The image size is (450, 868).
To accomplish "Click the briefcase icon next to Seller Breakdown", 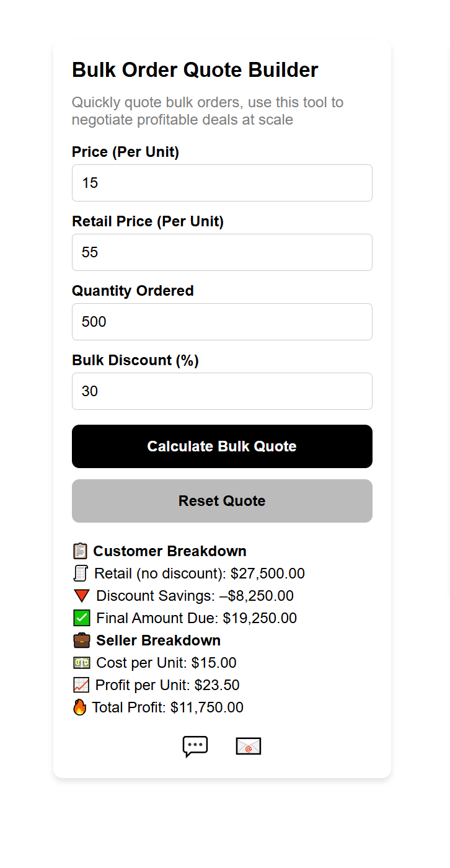I will (80, 640).
